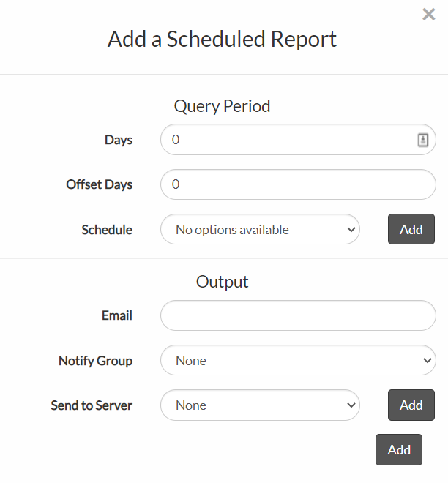Click the Schedule label
The image size is (448, 483).
coord(107,230)
